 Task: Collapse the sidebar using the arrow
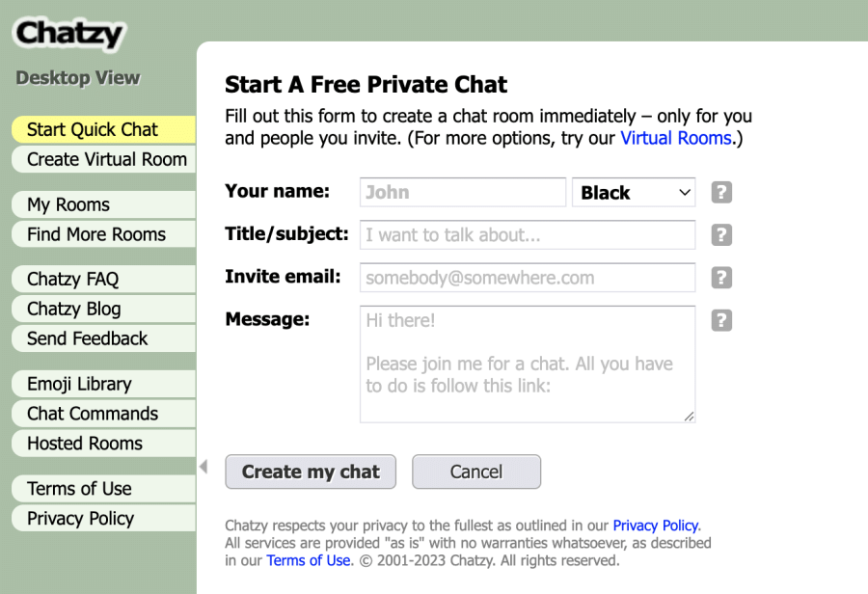[x=203, y=466]
